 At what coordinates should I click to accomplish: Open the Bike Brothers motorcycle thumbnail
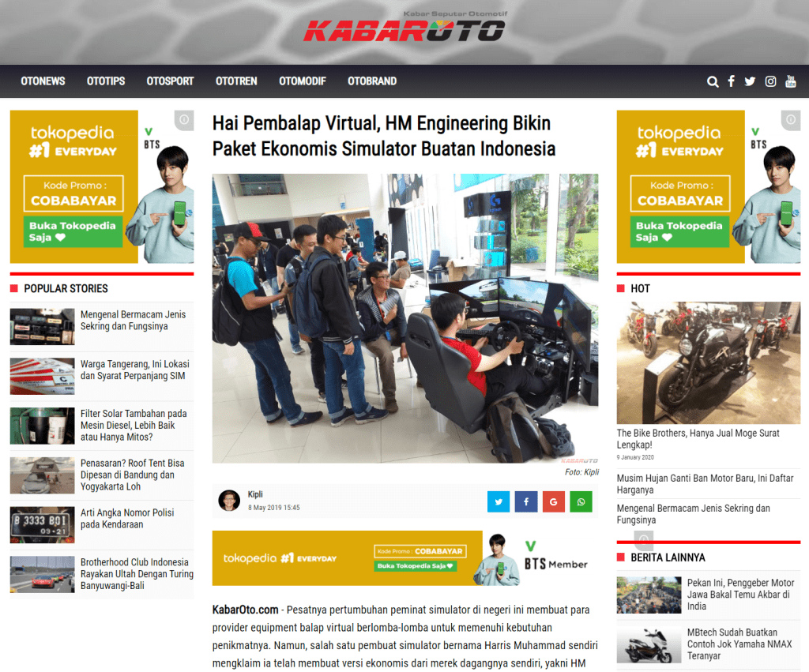tap(708, 362)
